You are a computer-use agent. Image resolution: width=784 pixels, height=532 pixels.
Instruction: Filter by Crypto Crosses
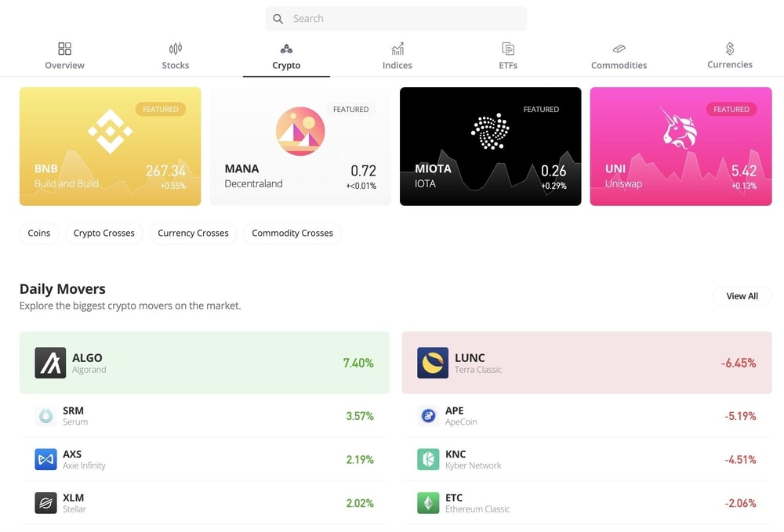104,233
